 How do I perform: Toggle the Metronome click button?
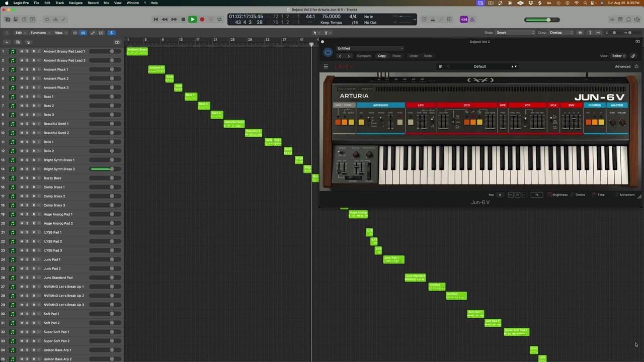tap(472, 20)
